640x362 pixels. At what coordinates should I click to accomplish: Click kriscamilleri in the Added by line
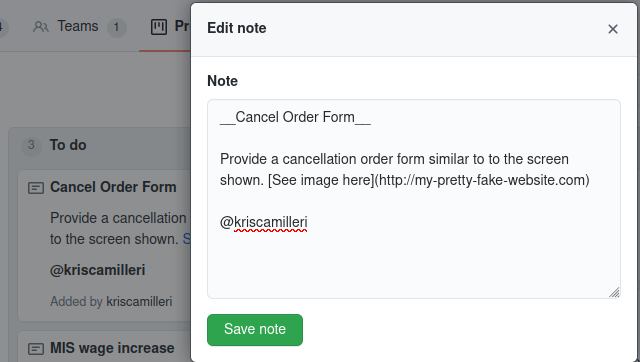tap(139, 301)
